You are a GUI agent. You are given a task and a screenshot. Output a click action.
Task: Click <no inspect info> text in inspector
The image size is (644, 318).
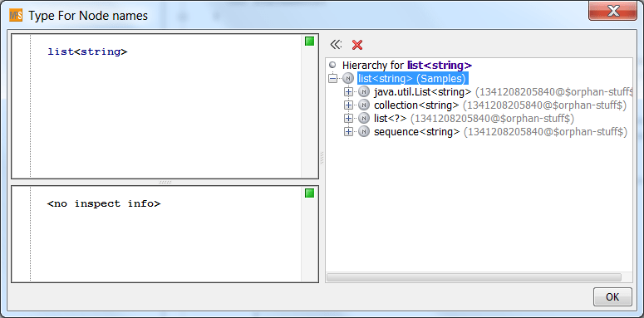click(x=104, y=203)
